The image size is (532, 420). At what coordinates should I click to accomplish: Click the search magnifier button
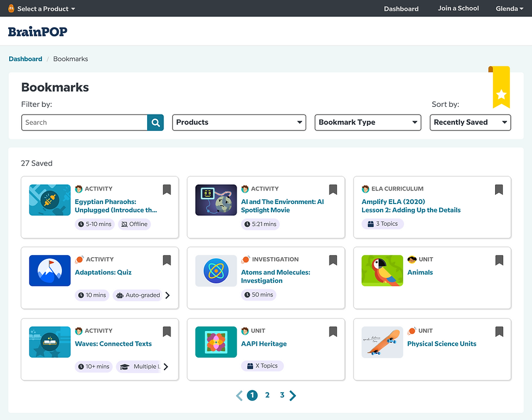click(155, 123)
